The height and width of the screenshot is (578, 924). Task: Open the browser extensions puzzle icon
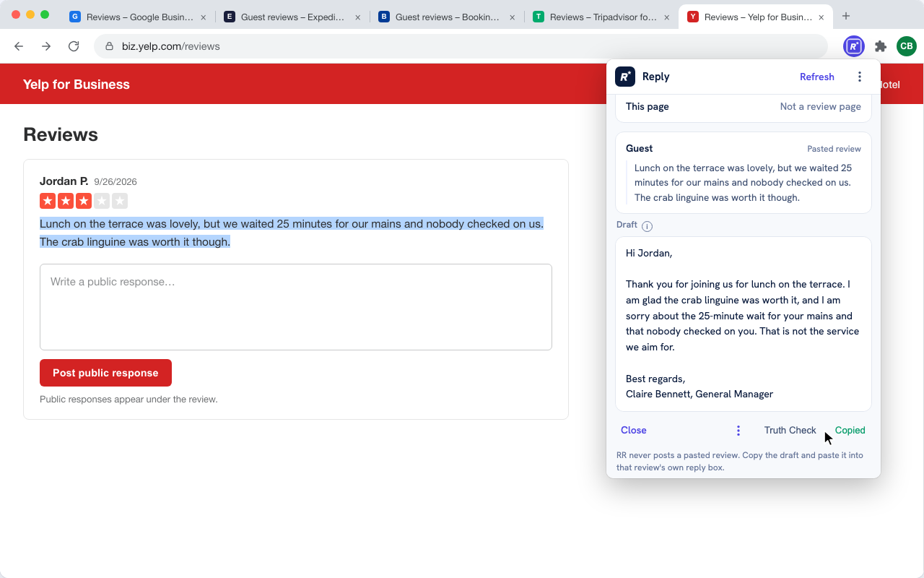(880, 46)
